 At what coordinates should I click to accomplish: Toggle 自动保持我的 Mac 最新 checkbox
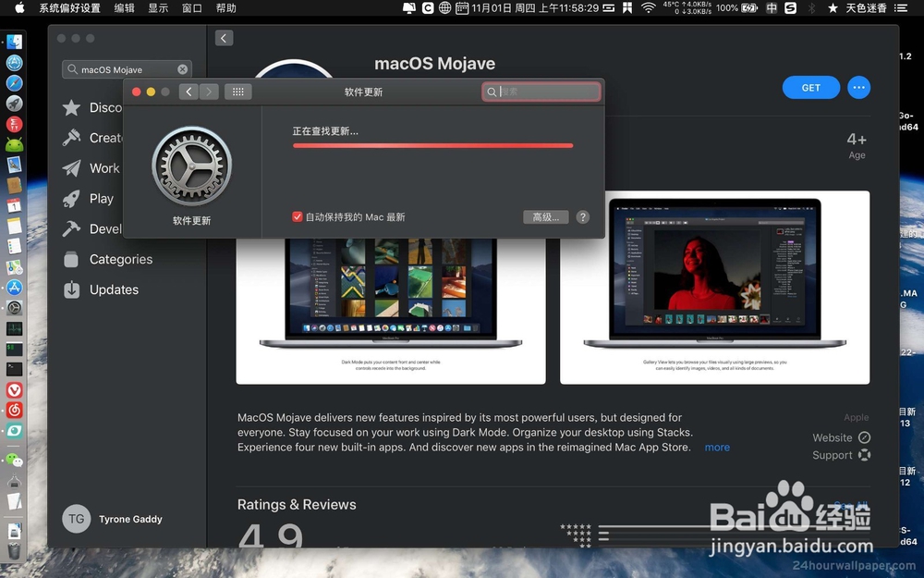[297, 217]
